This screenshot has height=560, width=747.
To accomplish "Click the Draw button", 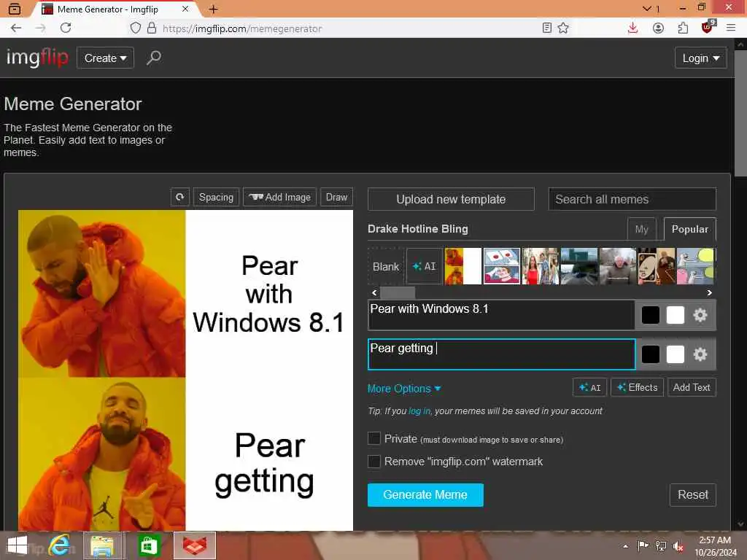I will click(336, 197).
